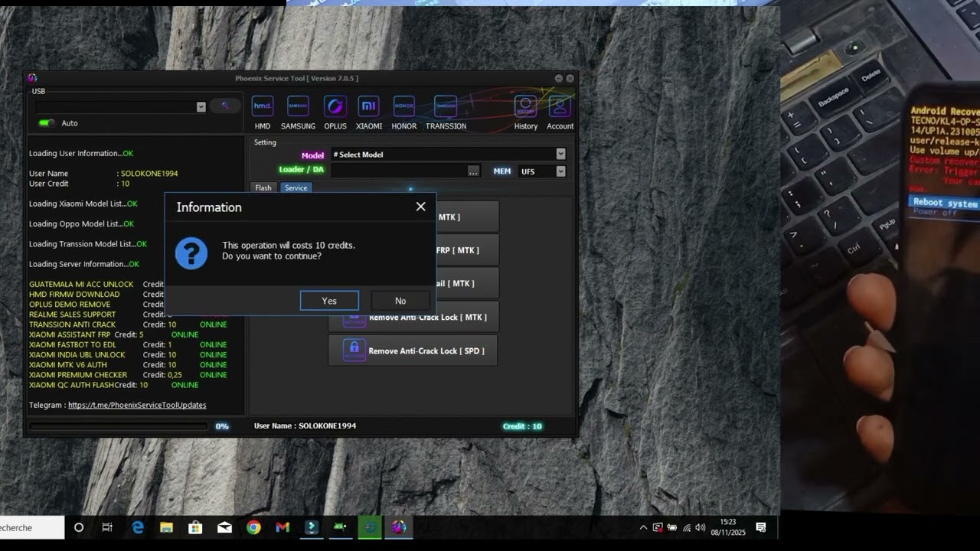Select the XIAOMI PREMIUM CHECKER service line

(x=128, y=375)
